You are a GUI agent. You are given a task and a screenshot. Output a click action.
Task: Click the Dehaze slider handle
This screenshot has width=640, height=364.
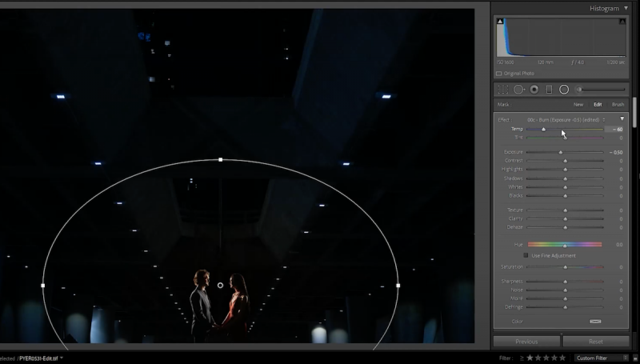[x=566, y=227]
